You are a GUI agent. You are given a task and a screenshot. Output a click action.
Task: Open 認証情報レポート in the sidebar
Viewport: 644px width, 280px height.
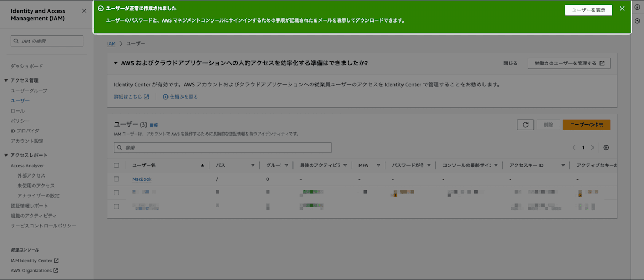pyautogui.click(x=29, y=206)
